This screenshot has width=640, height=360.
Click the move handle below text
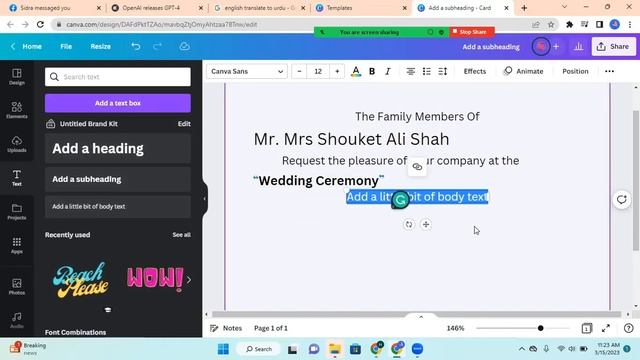click(x=426, y=224)
